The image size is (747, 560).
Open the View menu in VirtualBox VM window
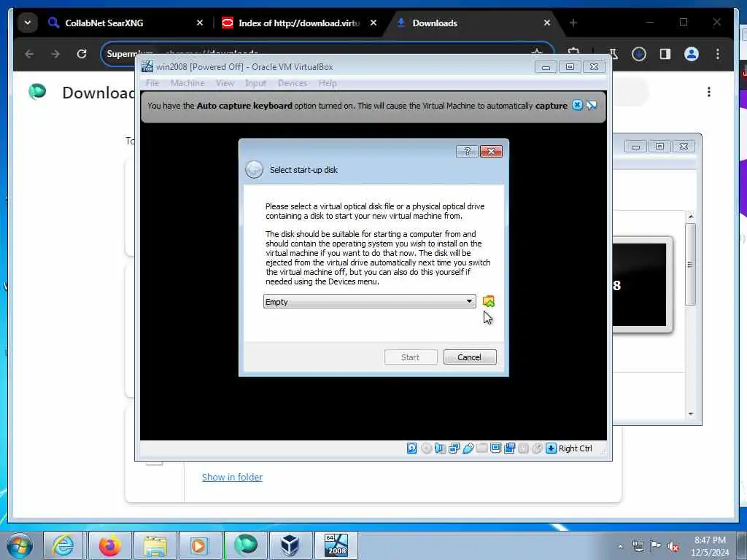coord(225,83)
